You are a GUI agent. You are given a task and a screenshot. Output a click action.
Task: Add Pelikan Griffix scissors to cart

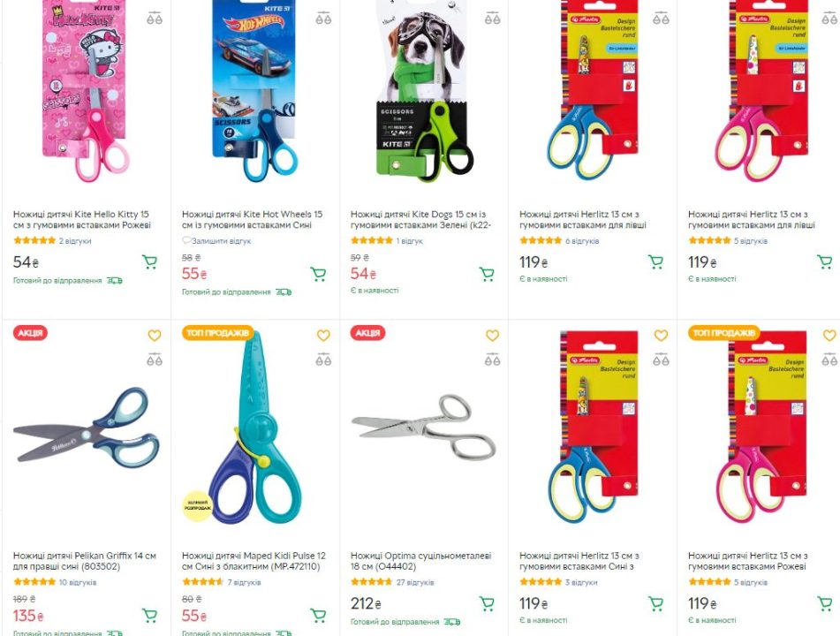(149, 615)
